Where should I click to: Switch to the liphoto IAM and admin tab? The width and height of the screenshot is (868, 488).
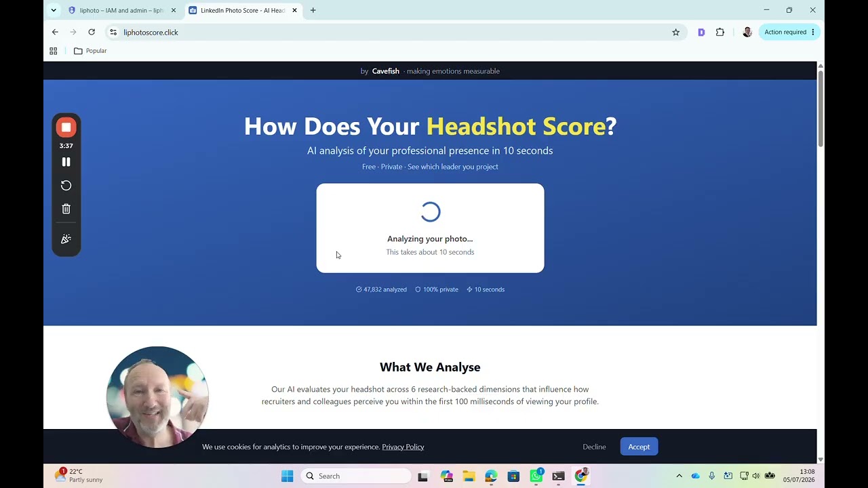(121, 10)
